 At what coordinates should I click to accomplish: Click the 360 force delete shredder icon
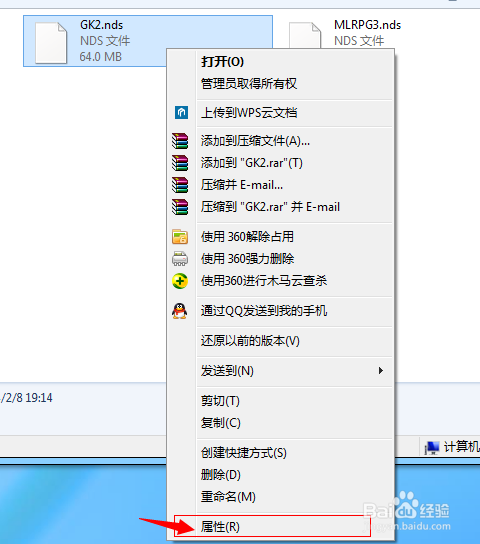(180, 259)
